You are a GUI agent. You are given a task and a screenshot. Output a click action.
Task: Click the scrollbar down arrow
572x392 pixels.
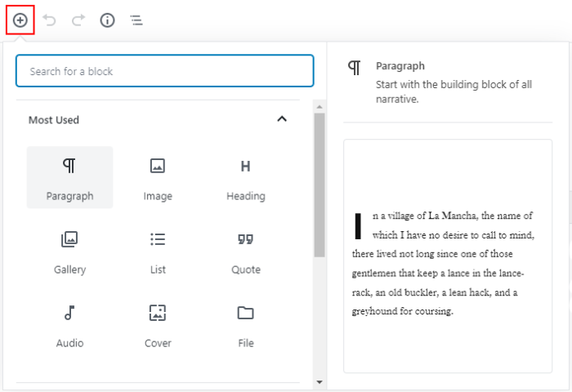(x=320, y=382)
